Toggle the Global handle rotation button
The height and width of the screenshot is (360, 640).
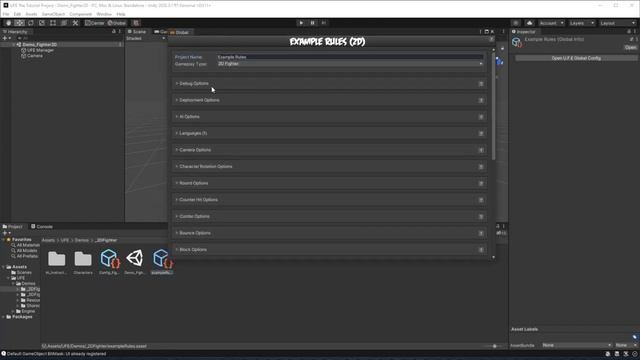point(117,23)
